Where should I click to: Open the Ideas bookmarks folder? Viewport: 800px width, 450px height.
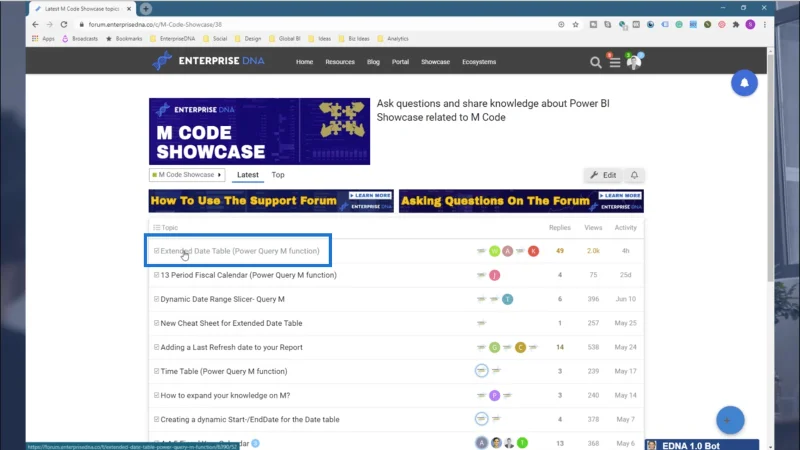coord(319,39)
